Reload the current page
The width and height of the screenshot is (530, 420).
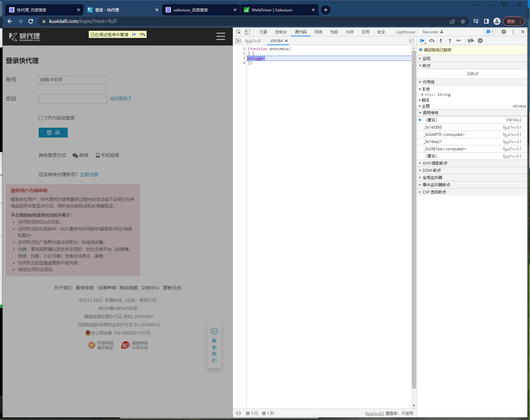31,21
